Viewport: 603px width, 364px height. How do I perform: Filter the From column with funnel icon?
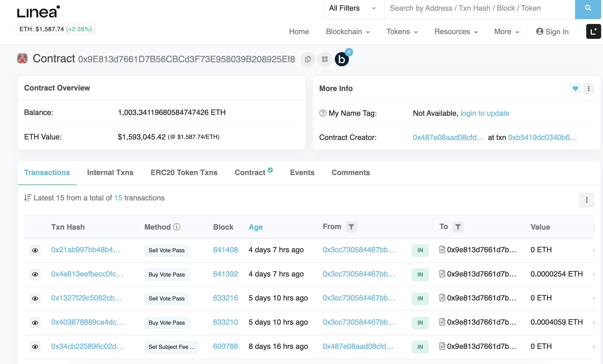351,227
